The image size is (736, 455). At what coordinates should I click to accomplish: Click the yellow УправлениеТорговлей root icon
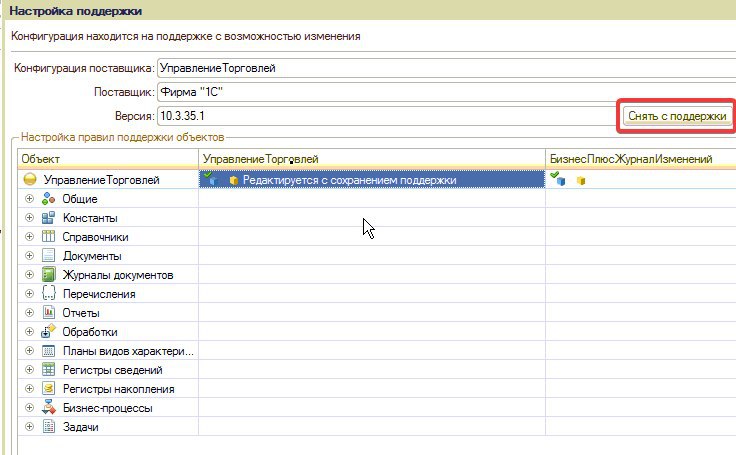pyautogui.click(x=30, y=179)
